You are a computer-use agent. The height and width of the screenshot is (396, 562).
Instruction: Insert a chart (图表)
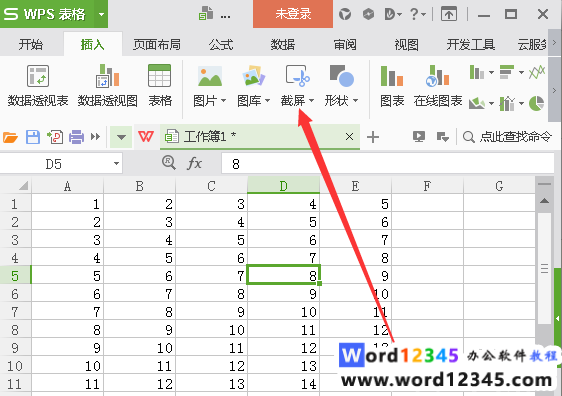coord(392,86)
